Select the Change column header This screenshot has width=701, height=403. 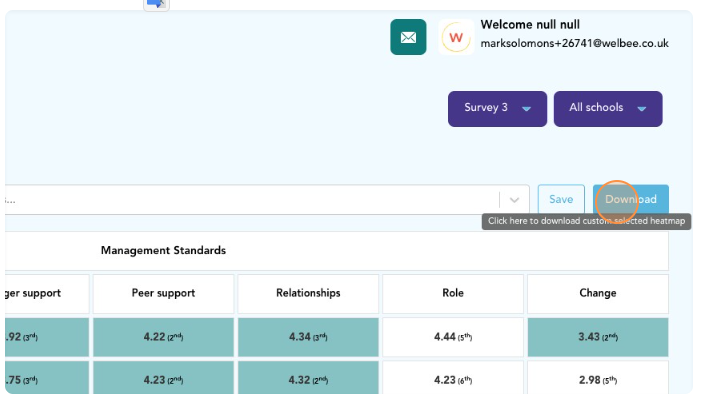[597, 293]
